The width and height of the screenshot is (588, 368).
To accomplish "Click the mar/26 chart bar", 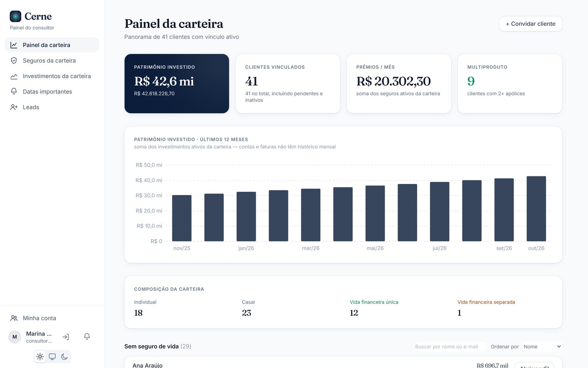I will (x=311, y=215).
